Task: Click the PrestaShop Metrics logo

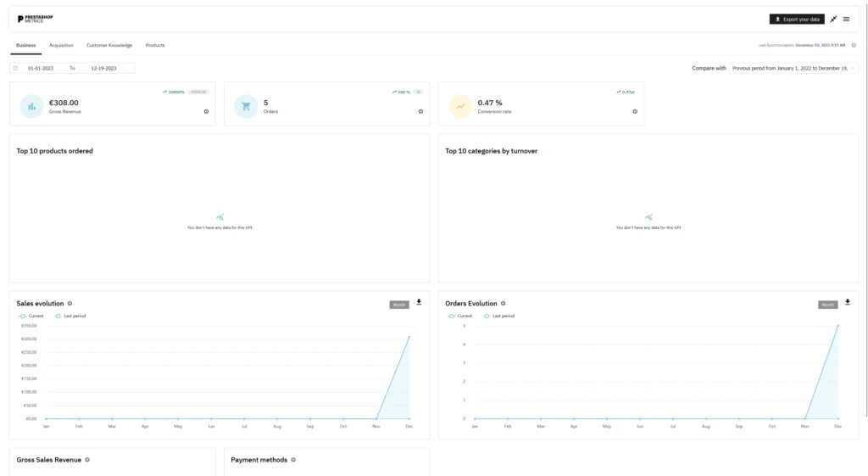Action: coord(35,19)
